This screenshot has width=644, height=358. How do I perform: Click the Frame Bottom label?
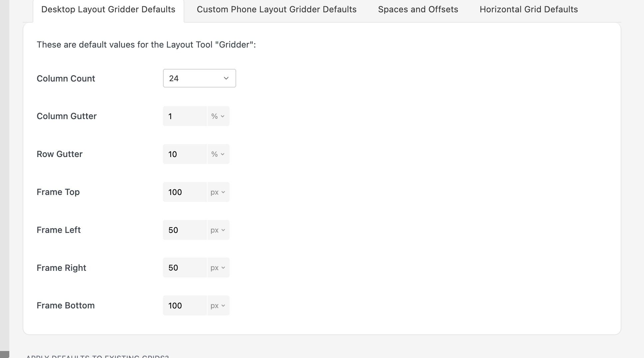[x=66, y=305]
